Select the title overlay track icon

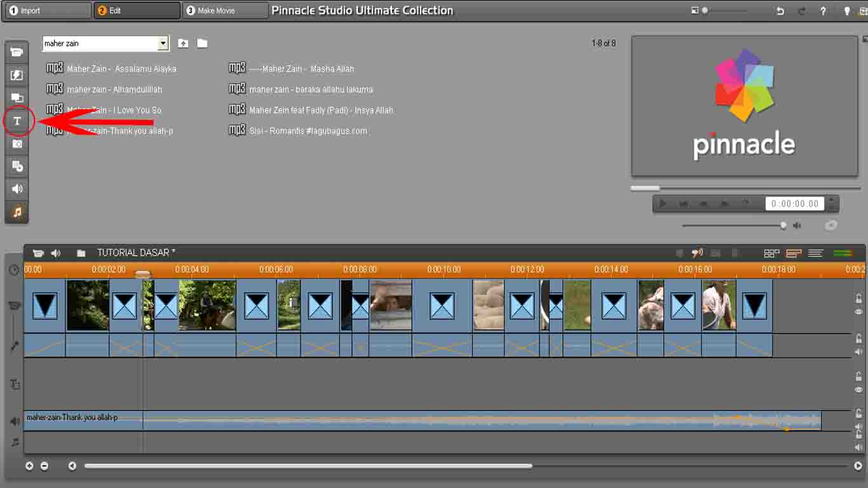pyautogui.click(x=15, y=384)
